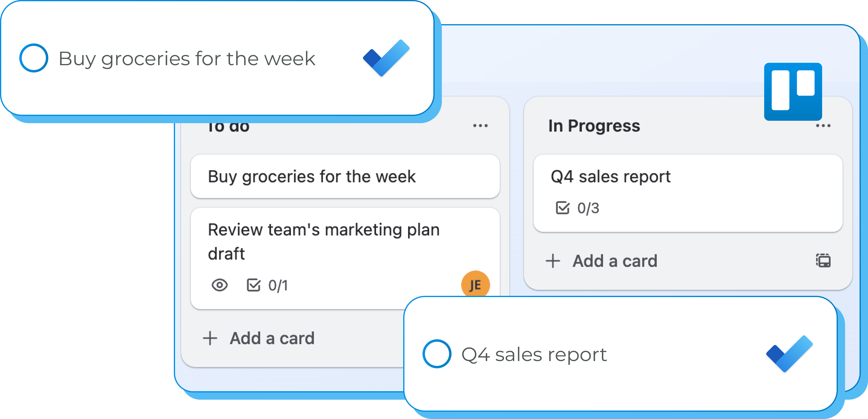This screenshot has width=868, height=419.
Task: Open the In Progress list three-dot menu
Action: pos(823,126)
